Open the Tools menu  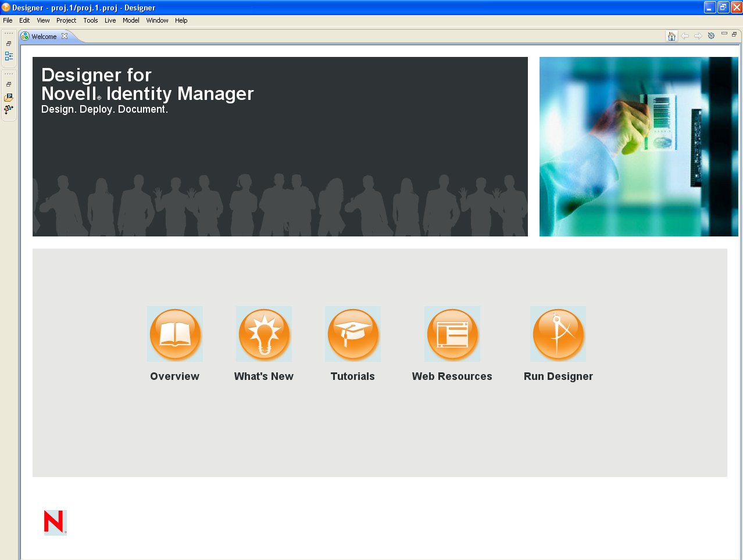click(91, 20)
